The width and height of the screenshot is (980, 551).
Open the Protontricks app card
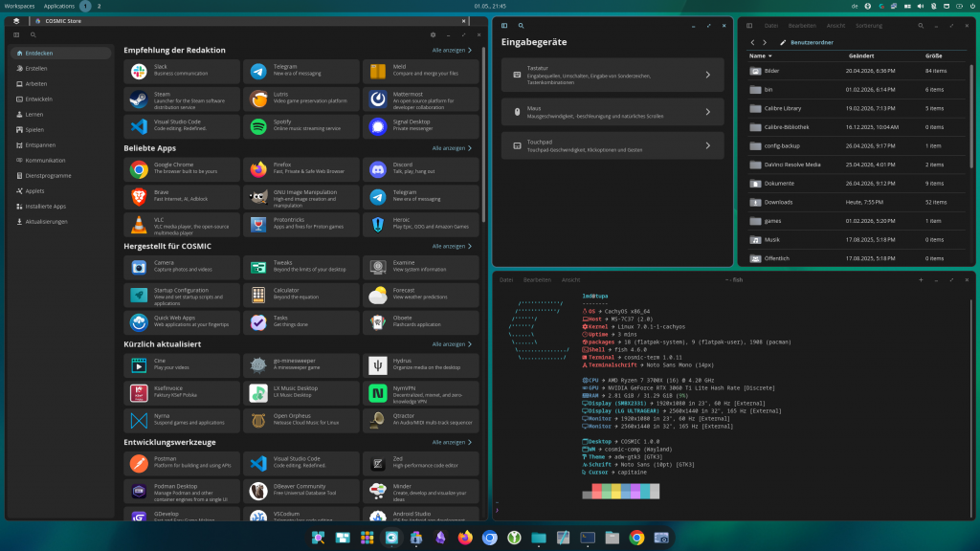point(301,224)
